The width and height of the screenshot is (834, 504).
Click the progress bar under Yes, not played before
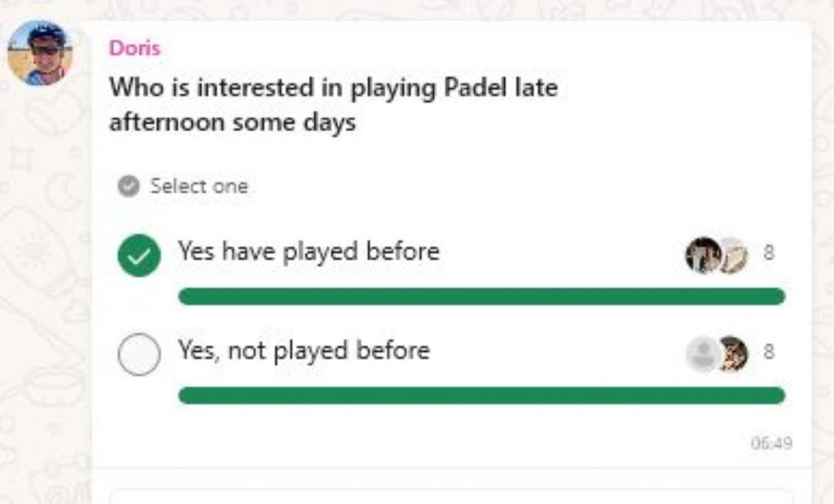click(481, 396)
